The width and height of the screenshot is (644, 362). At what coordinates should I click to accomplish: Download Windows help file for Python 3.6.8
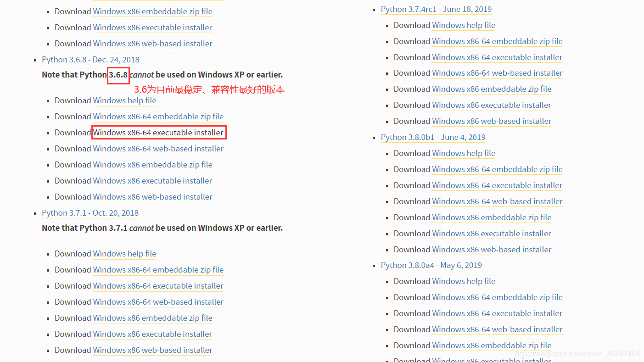click(x=124, y=100)
